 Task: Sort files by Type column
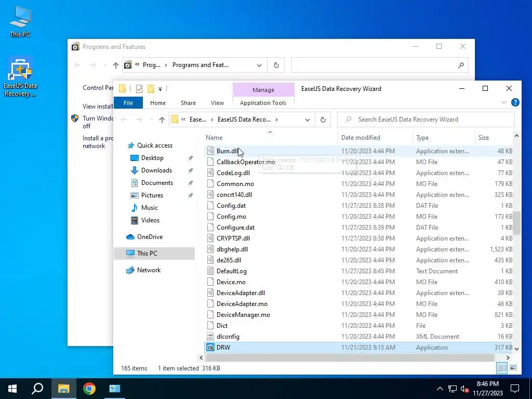pos(422,137)
